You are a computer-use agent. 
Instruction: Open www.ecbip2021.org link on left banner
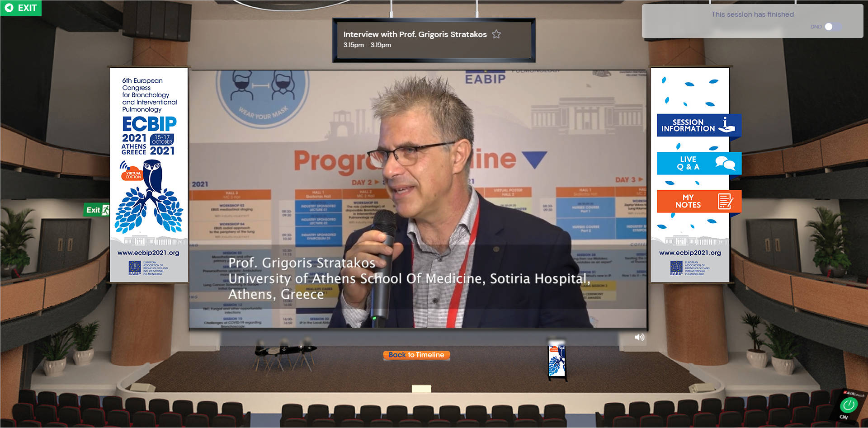[148, 253]
